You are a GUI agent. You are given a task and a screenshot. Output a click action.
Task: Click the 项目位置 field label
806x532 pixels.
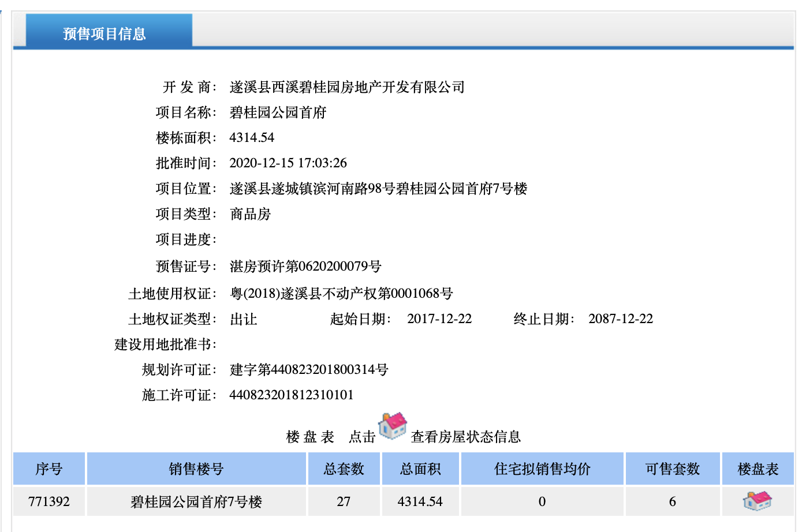click(x=186, y=189)
